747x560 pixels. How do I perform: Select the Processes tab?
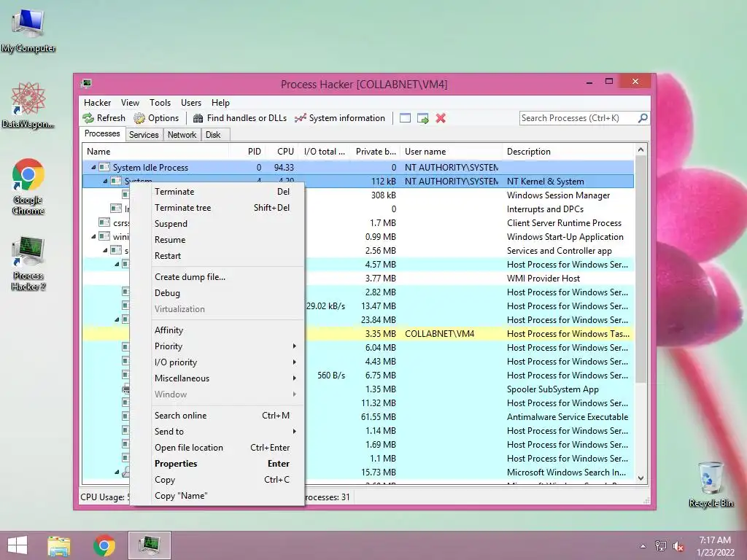[102, 134]
